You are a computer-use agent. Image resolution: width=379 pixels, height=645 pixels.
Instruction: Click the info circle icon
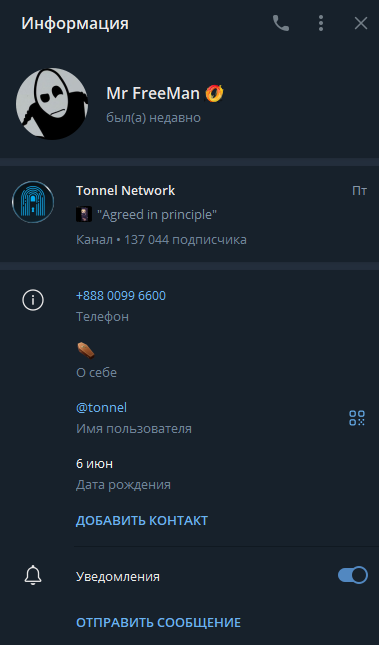tap(33, 300)
